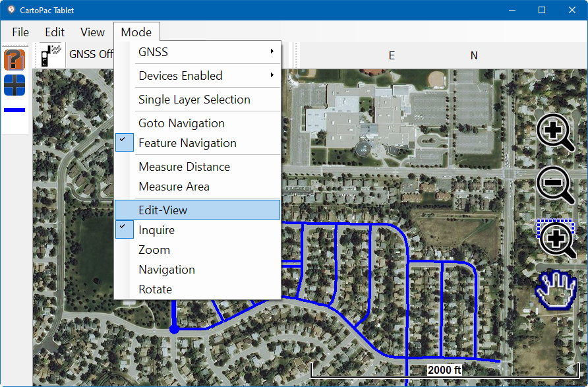This screenshot has height=387, width=588.
Task: Enable Goto Navigation option
Action: click(x=181, y=123)
